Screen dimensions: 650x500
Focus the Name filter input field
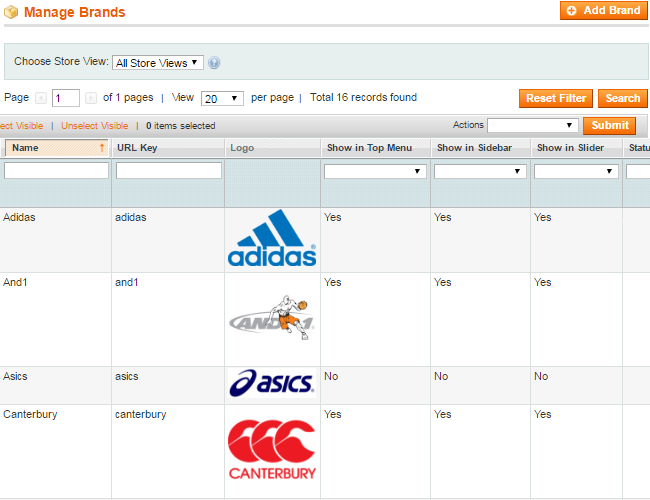tap(56, 171)
